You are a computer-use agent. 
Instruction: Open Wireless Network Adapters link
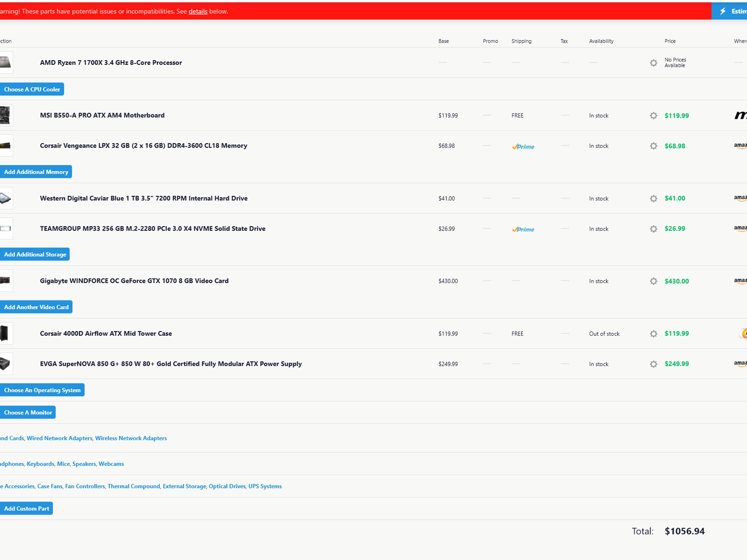(131, 438)
